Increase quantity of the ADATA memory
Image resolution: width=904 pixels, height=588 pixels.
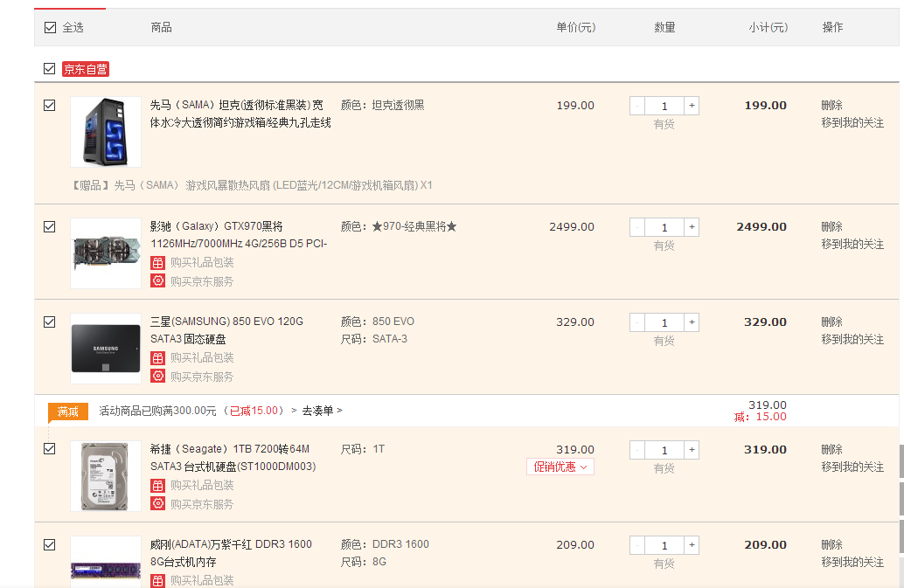pos(692,545)
